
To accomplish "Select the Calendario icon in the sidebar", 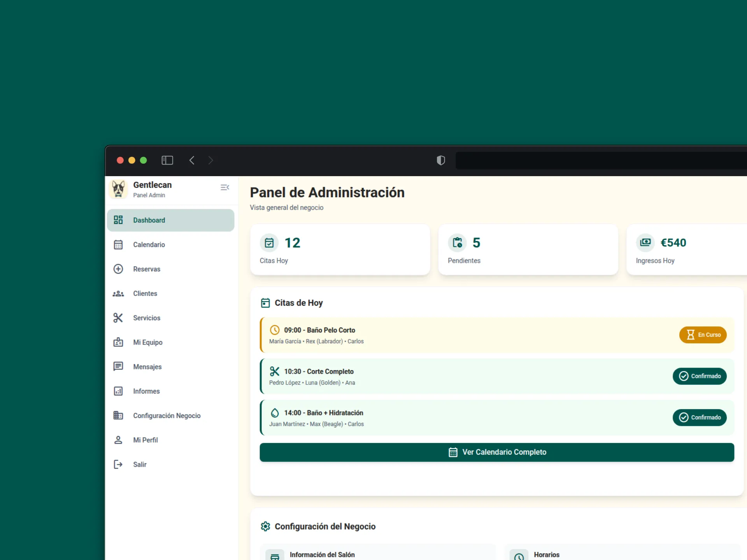I will click(x=119, y=245).
